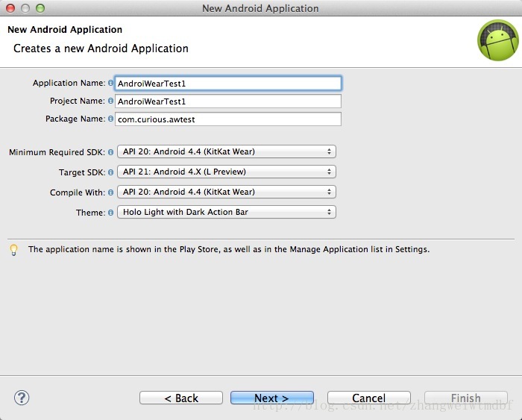522x420 pixels.
Task: Click the info icon beside Theme
Action: (110, 213)
